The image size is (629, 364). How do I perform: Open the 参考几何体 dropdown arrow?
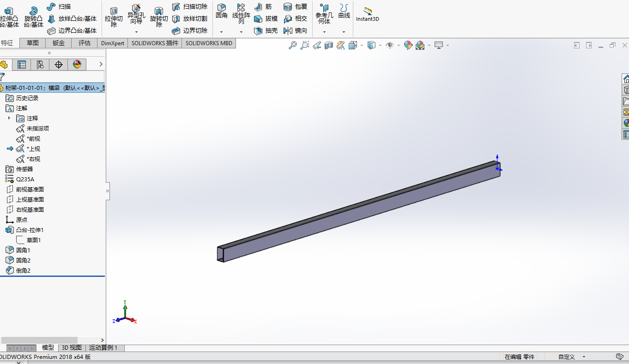click(x=324, y=32)
